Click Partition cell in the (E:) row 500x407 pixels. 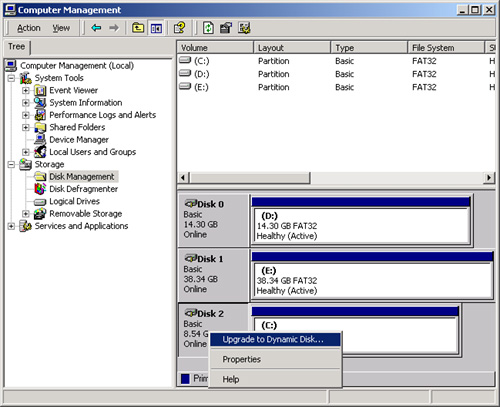(x=274, y=87)
